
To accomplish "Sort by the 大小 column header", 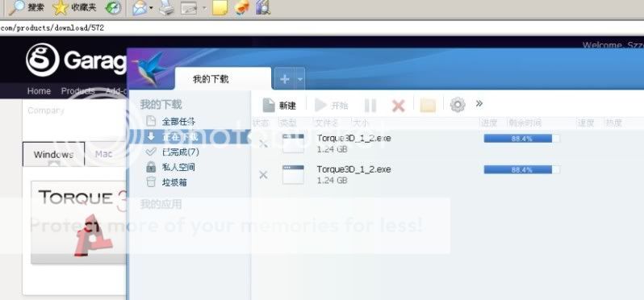I will (360, 123).
